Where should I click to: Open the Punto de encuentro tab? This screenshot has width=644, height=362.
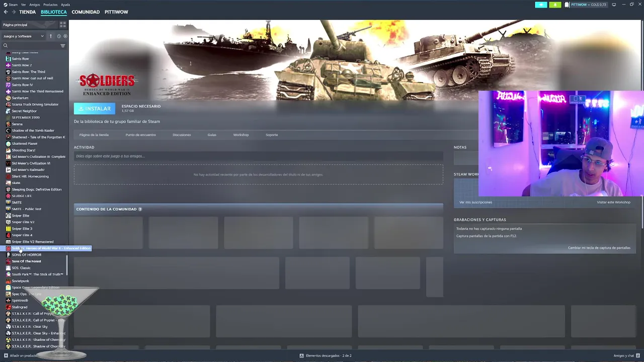click(x=141, y=135)
